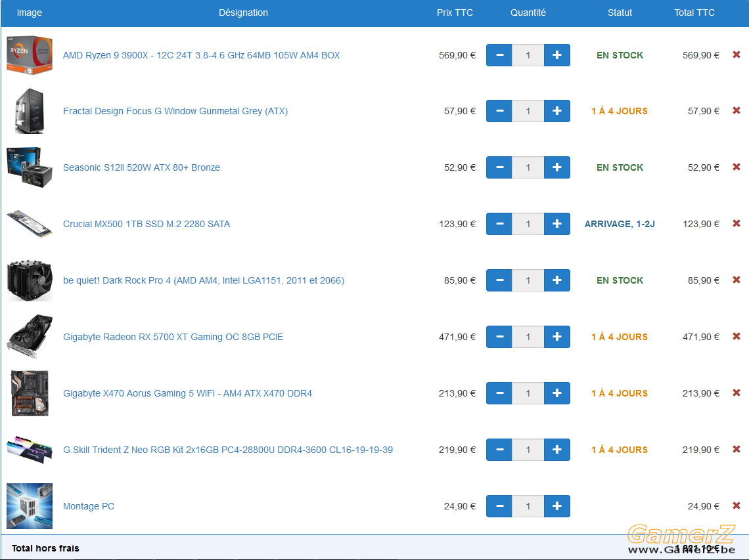Click the X470 Aorus motherboard thumbnail
The width and height of the screenshot is (749, 560).
coord(30,393)
